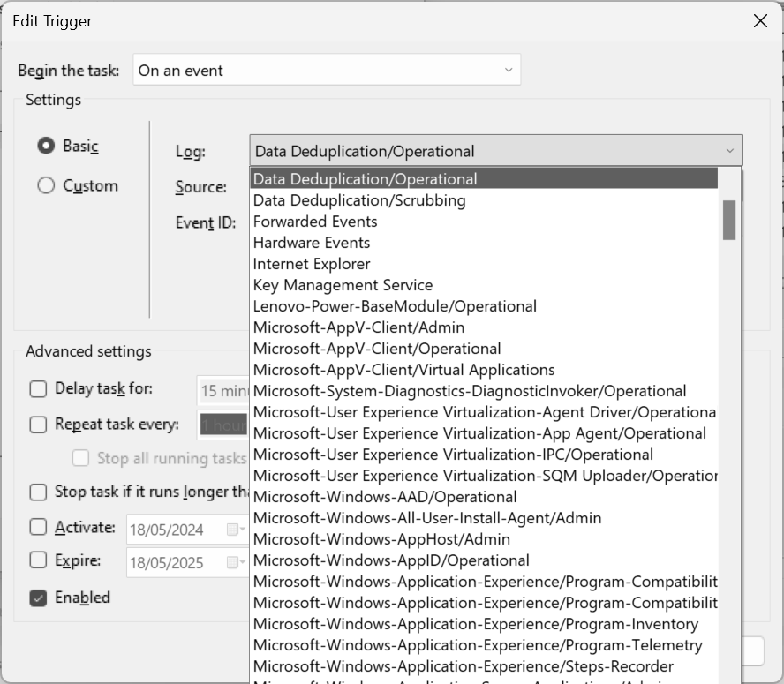Pick Lenovo-Power-BaseModule/Operational
The width and height of the screenshot is (784, 684).
tap(484, 306)
